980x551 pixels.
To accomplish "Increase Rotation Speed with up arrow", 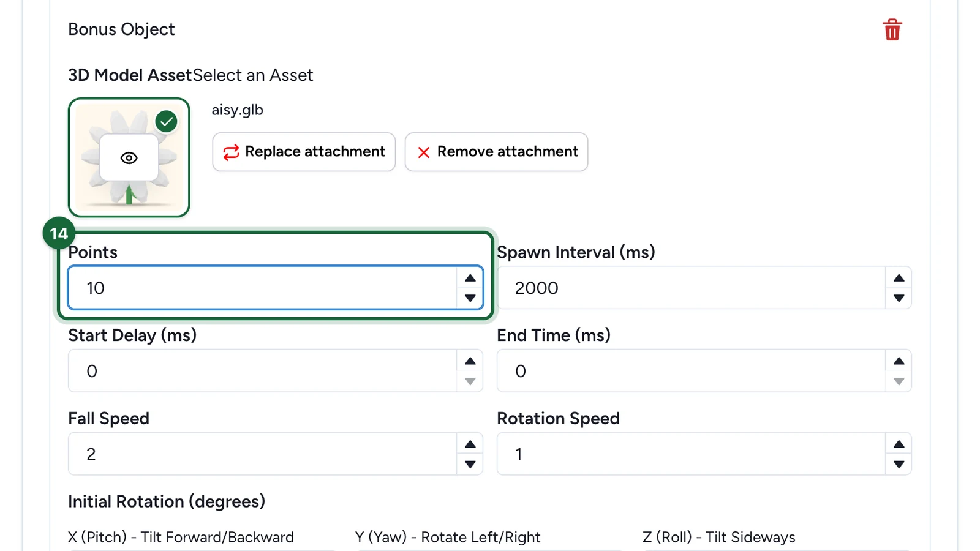I will tap(899, 444).
